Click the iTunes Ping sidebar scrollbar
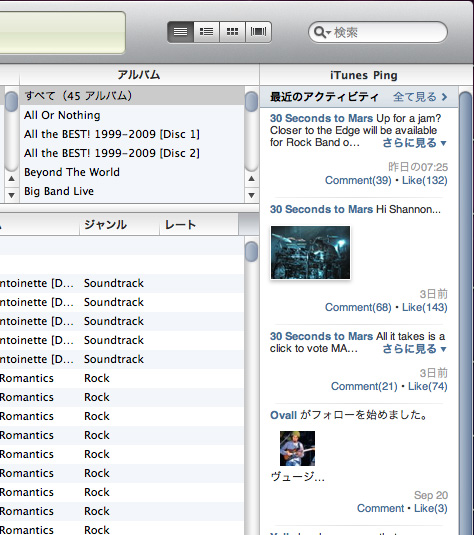This screenshot has height=535, width=474. [465, 307]
